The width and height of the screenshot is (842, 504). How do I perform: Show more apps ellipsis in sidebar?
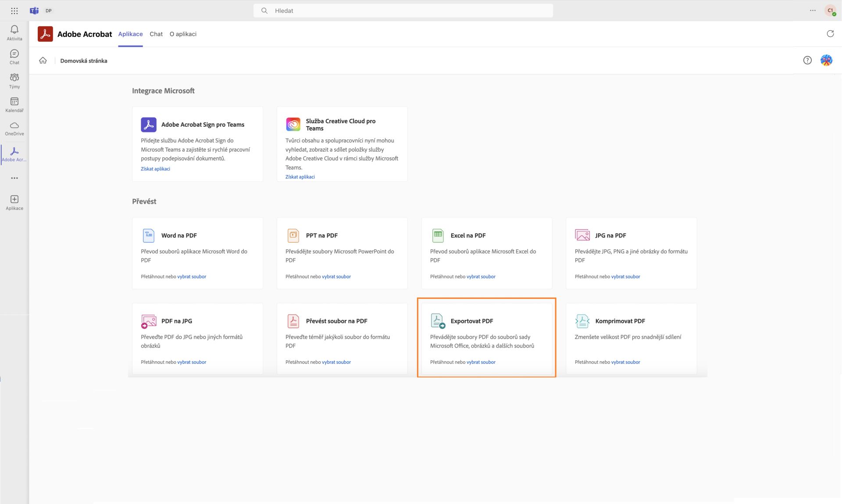tap(14, 178)
